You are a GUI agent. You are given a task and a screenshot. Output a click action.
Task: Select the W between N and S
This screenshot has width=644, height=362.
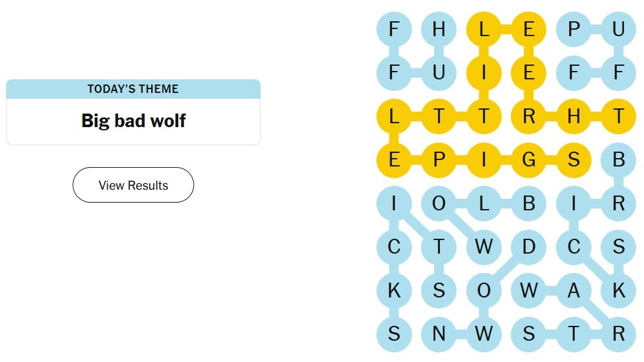coord(484,334)
